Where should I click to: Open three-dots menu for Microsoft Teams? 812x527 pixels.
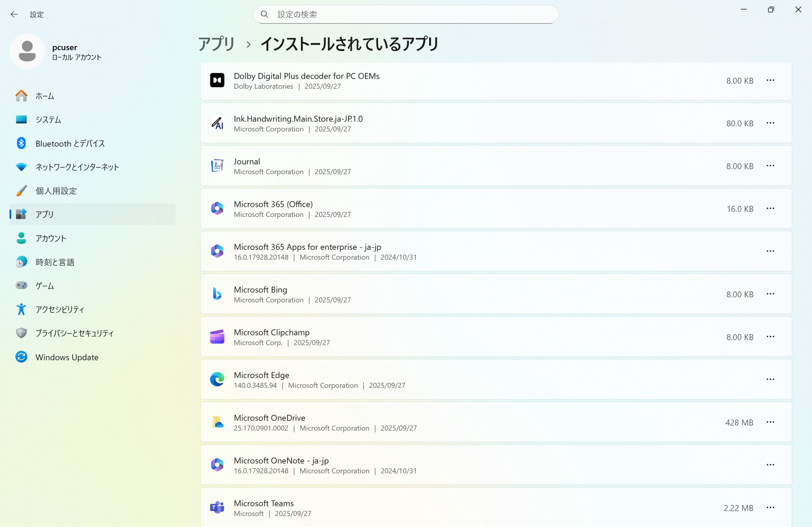coord(770,508)
